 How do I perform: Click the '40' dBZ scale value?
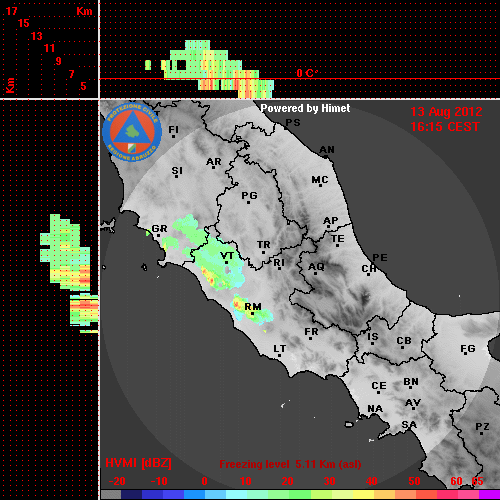(x=371, y=481)
